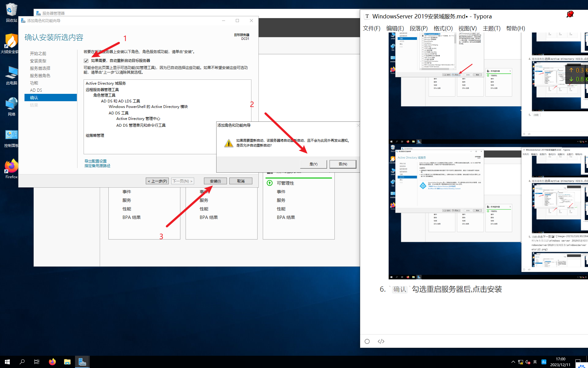Open Typora 格式(O) menu
Screen dimensions: 588x368
pyautogui.click(x=443, y=28)
